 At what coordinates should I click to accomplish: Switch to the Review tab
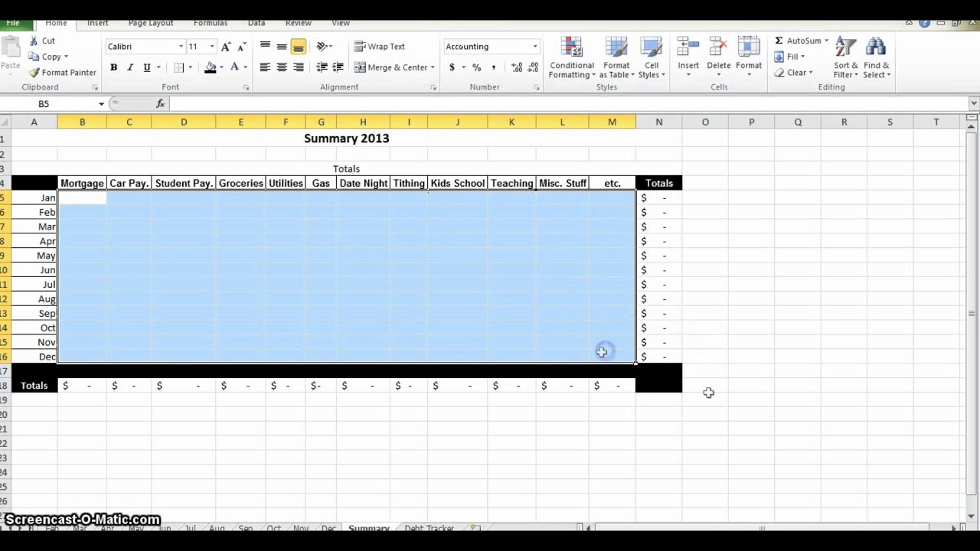click(x=299, y=23)
